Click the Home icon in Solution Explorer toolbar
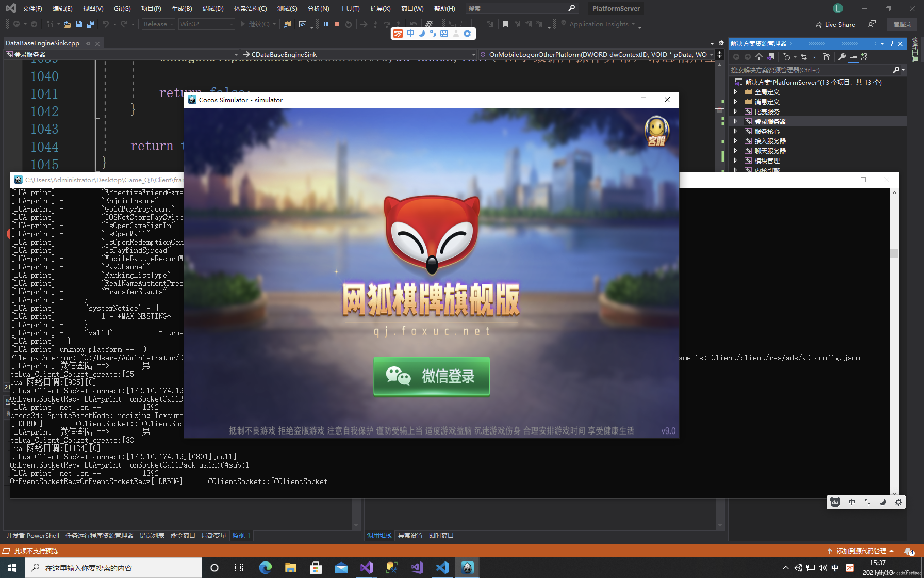 pos(759,57)
